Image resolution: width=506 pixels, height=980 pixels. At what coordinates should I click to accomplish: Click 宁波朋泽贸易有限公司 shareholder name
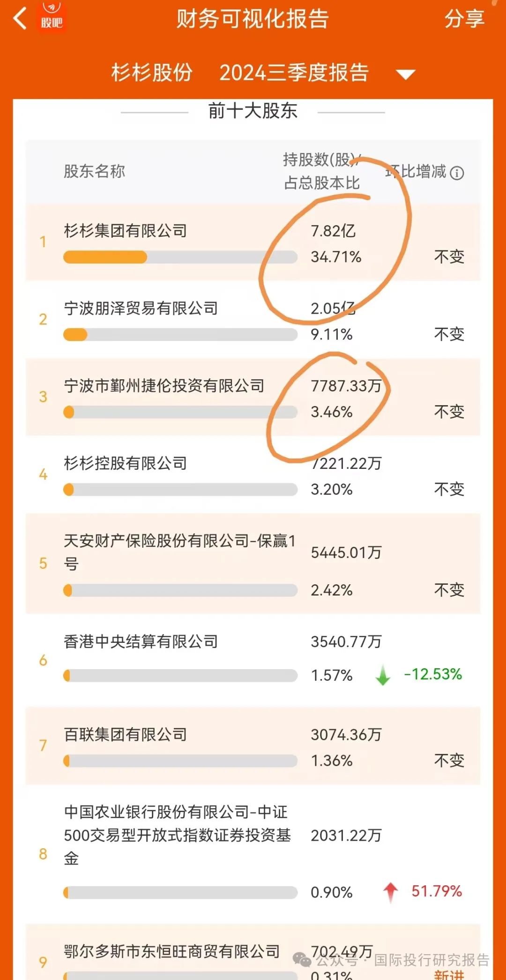coord(141,308)
